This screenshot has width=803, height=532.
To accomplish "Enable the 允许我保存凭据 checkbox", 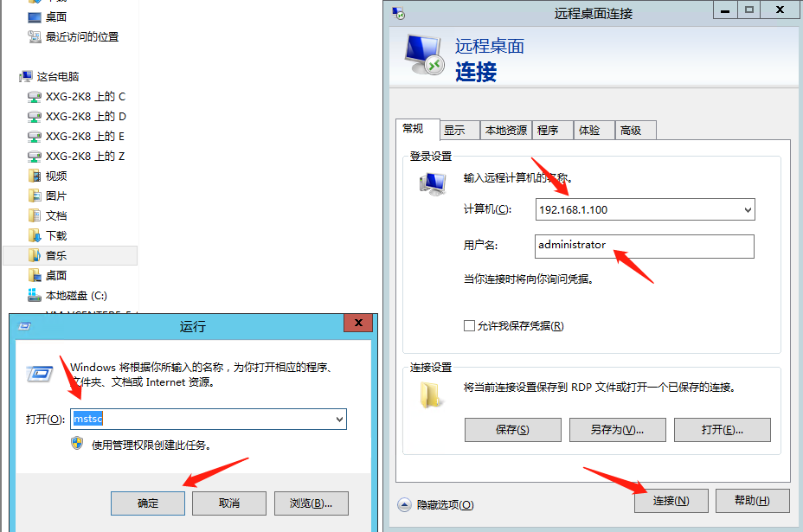I will pos(469,325).
